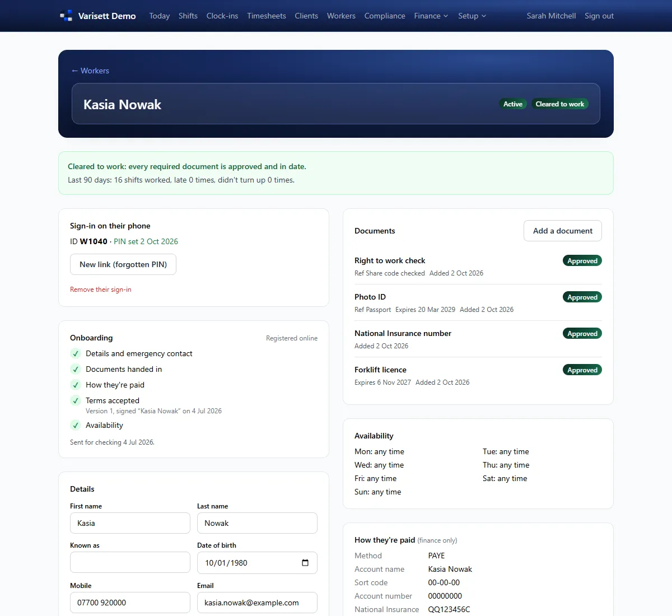672x616 pixels.
Task: Click Remove their sign-in link
Action: point(101,290)
